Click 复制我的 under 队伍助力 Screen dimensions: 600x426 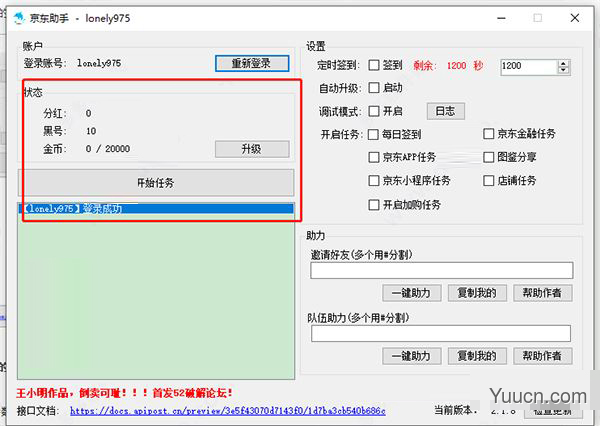pyautogui.click(x=477, y=356)
